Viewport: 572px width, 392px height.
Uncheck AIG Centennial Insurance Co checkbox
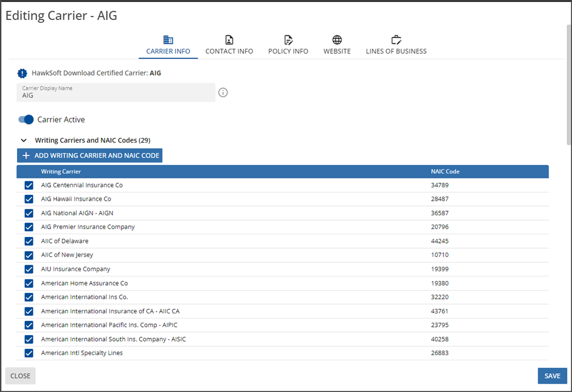tap(29, 185)
